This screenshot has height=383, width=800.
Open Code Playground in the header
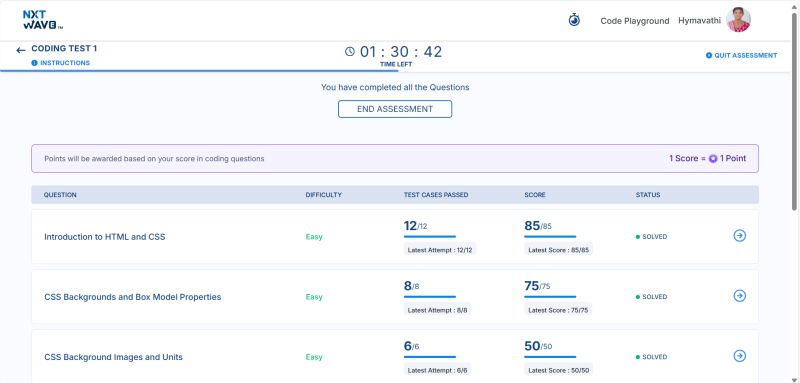(635, 21)
